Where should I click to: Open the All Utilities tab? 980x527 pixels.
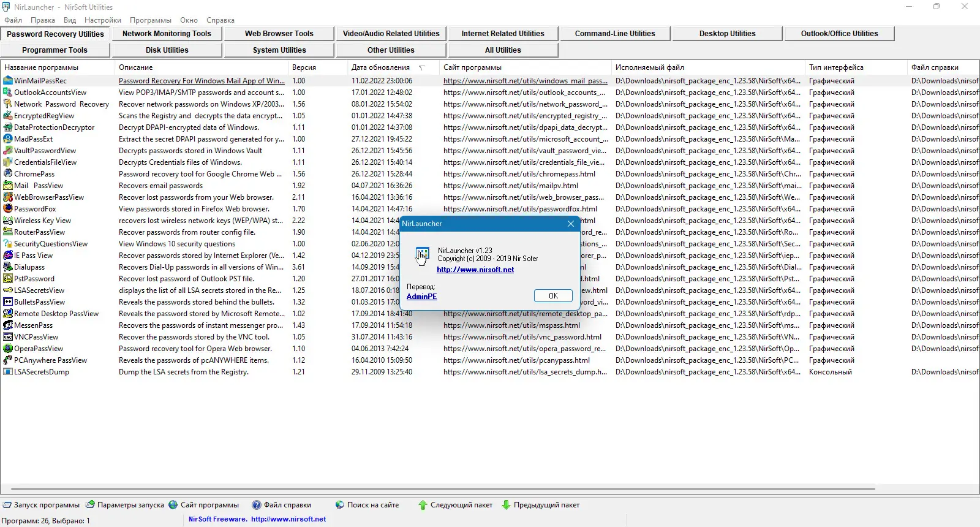point(503,50)
